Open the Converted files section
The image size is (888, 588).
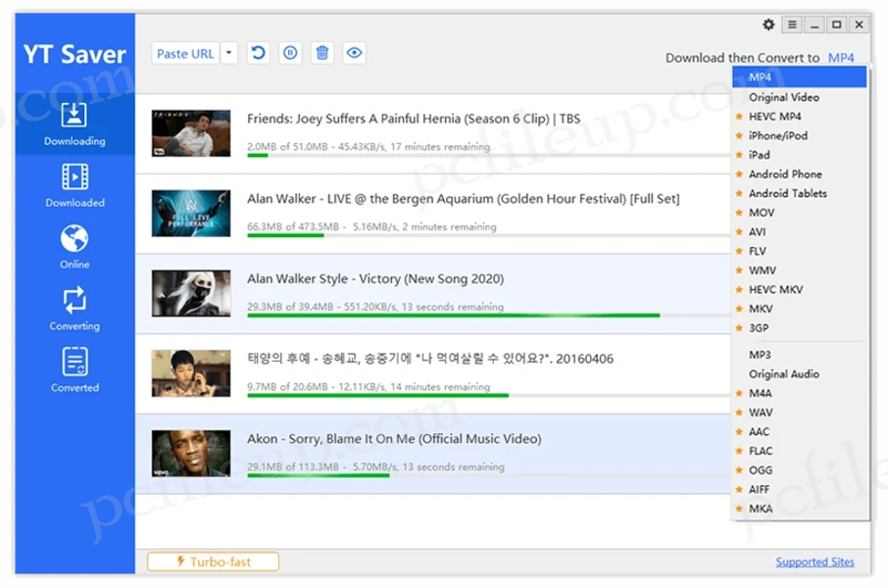click(74, 369)
